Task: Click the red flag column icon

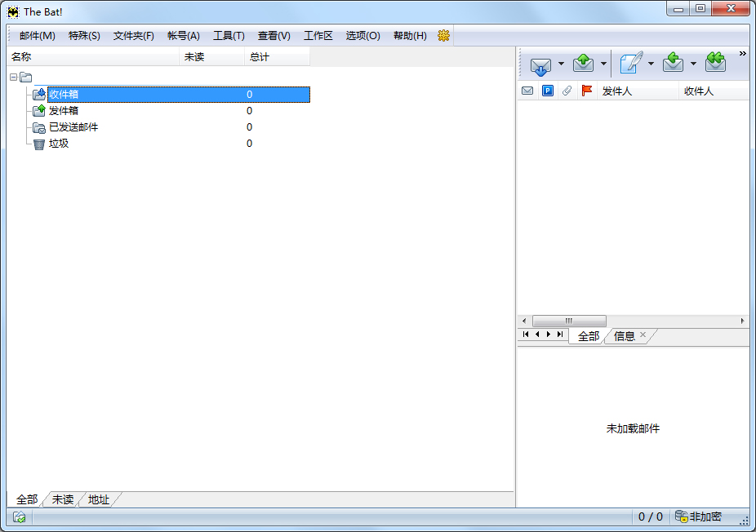Action: (x=587, y=91)
